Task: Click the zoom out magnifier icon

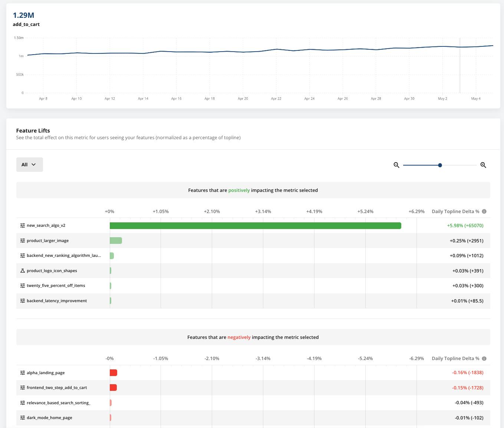Action: 396,165
